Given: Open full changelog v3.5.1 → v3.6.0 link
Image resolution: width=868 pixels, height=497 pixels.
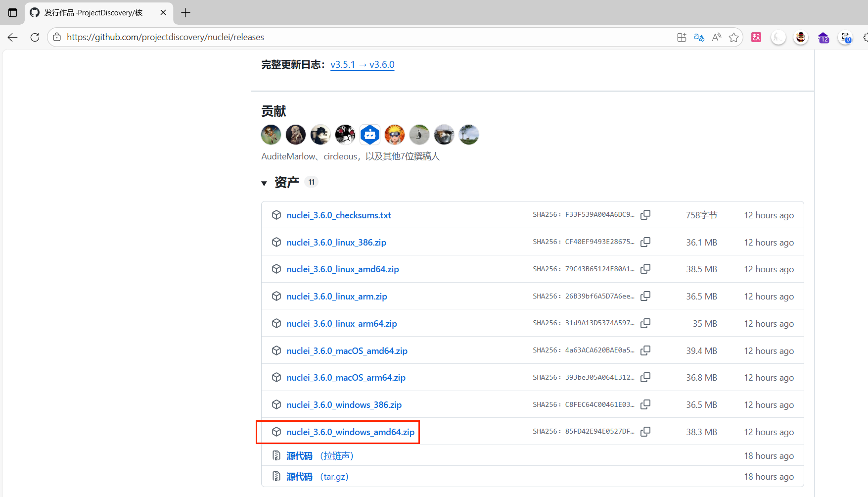Looking at the screenshot, I should tap(363, 65).
